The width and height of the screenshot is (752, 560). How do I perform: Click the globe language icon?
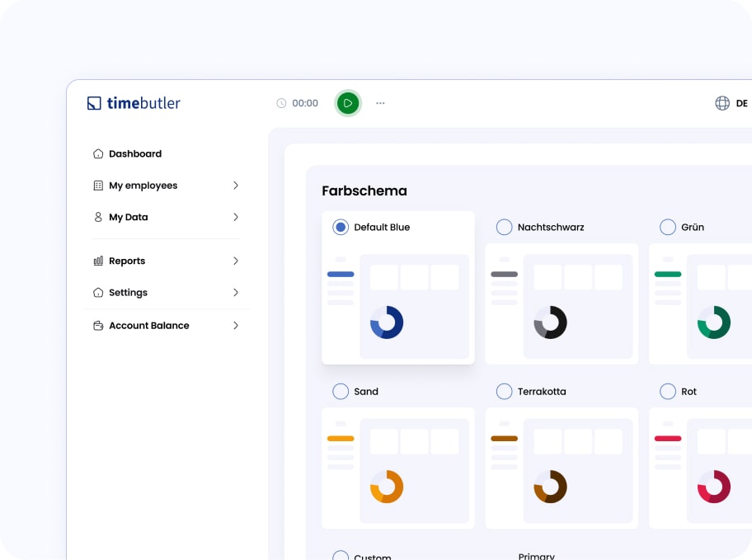pyautogui.click(x=722, y=103)
